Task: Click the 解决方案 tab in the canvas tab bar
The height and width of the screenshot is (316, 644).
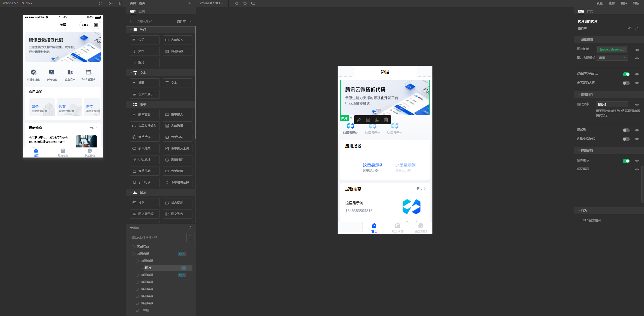Action: pos(397,228)
